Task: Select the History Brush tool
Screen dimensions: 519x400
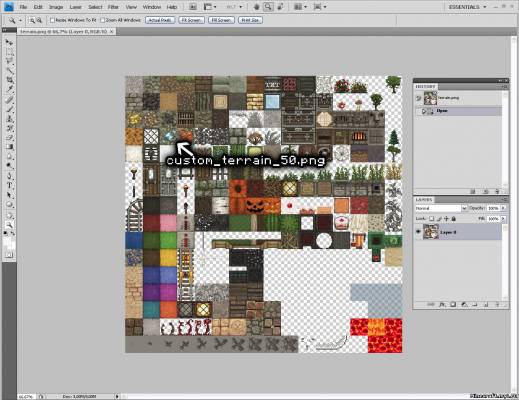Action: [9, 128]
